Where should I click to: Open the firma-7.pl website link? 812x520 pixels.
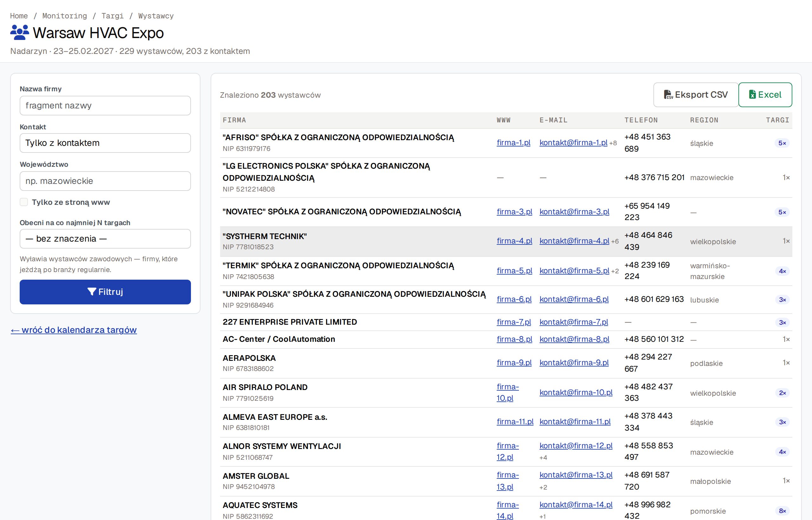tap(514, 322)
